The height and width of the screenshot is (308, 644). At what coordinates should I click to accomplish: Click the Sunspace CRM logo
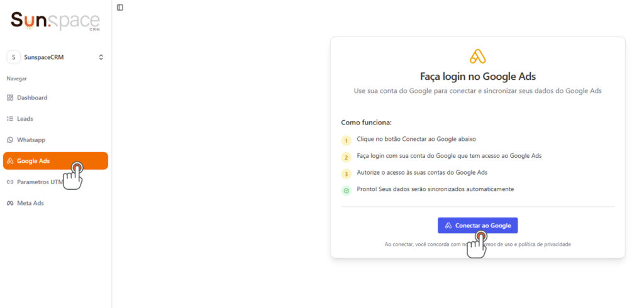(55, 21)
